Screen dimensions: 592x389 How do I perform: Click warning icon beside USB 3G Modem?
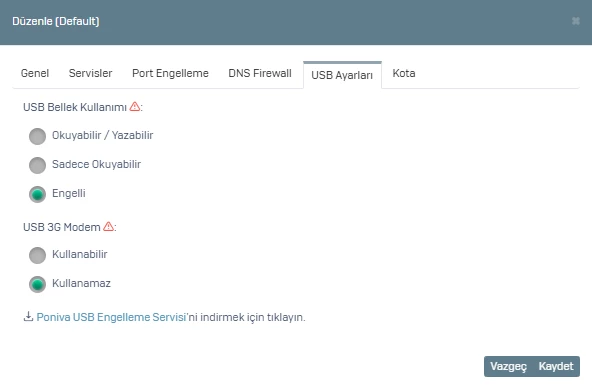pos(108,226)
